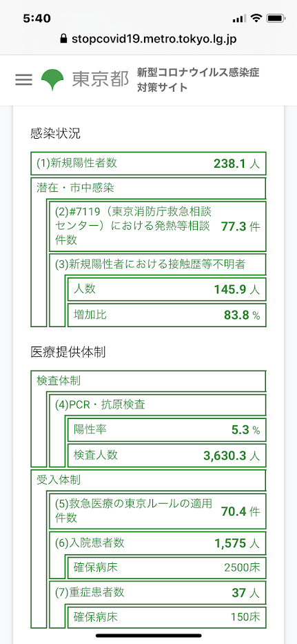The image size is (297, 644).
Task: Select the (2)#7119 発熱等相談件数 box
Action: tap(158, 226)
